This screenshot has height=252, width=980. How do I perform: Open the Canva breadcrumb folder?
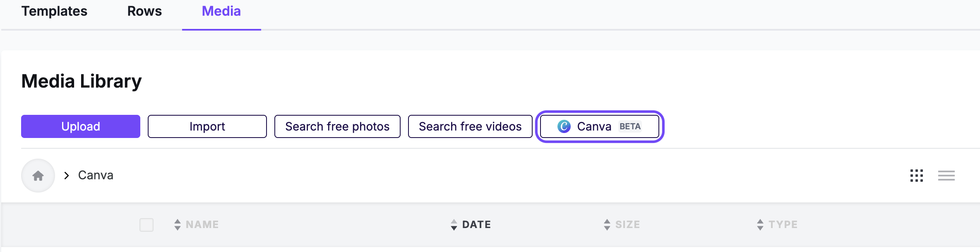tap(96, 176)
